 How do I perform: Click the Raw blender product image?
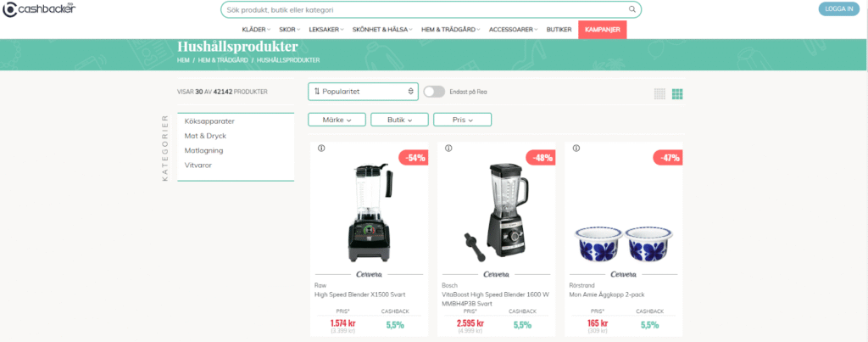coord(370,212)
